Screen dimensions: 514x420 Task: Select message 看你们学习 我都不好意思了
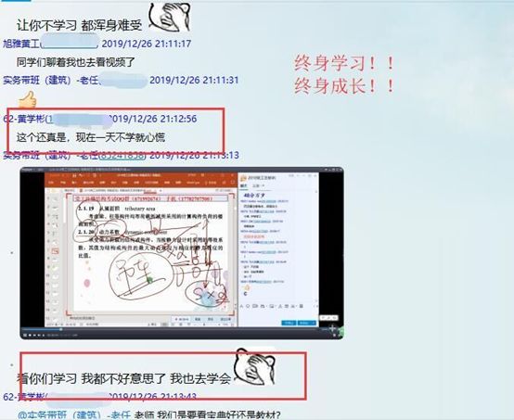coord(91,379)
